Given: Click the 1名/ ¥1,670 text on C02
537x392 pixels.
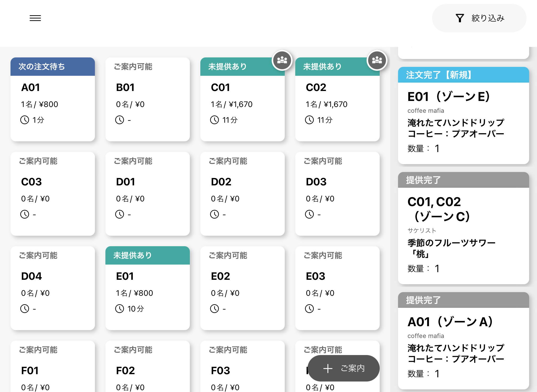Looking at the screenshot, I should [326, 104].
